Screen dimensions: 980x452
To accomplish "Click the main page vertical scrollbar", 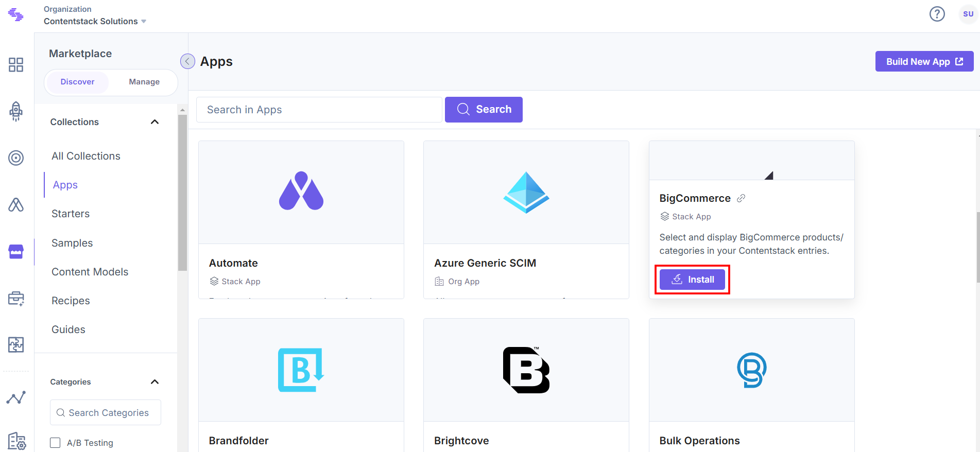I will (x=978, y=247).
